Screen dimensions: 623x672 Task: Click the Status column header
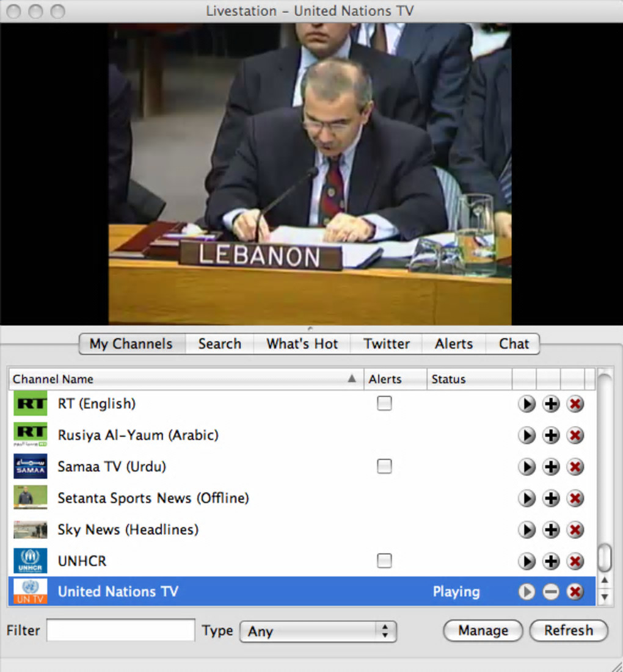(x=469, y=379)
